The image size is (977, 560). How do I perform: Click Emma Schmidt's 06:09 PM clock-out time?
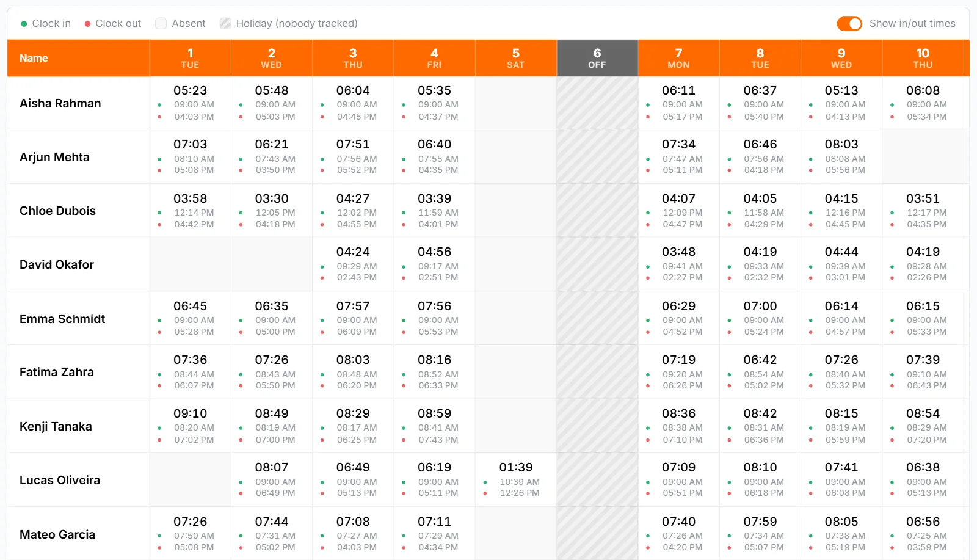357,332
